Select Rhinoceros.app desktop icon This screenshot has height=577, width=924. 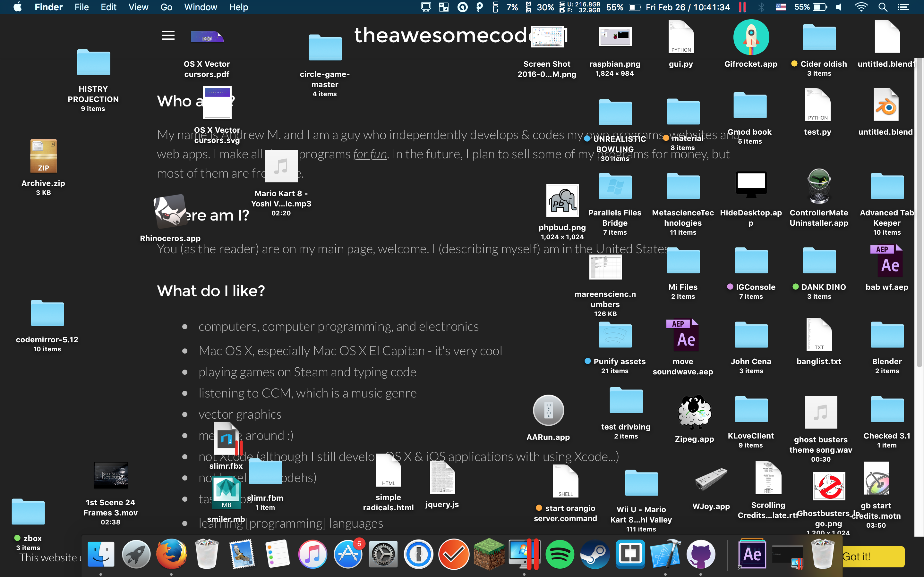click(170, 212)
